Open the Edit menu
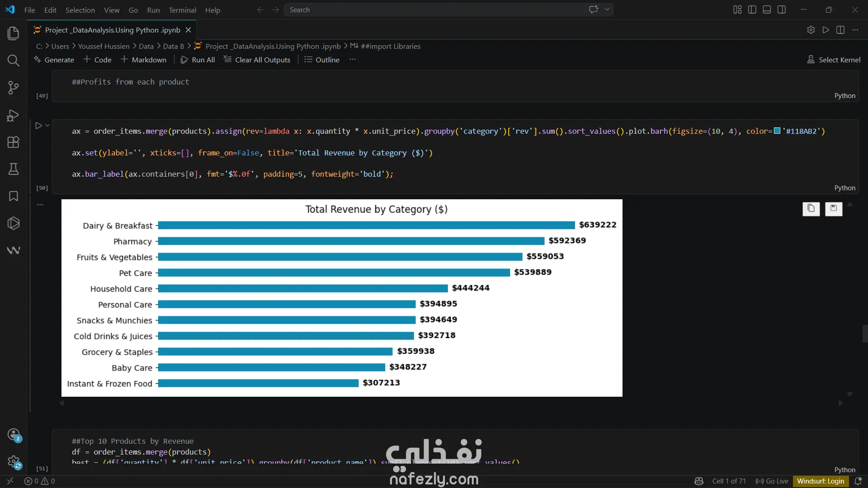This screenshot has width=868, height=488. pos(50,10)
